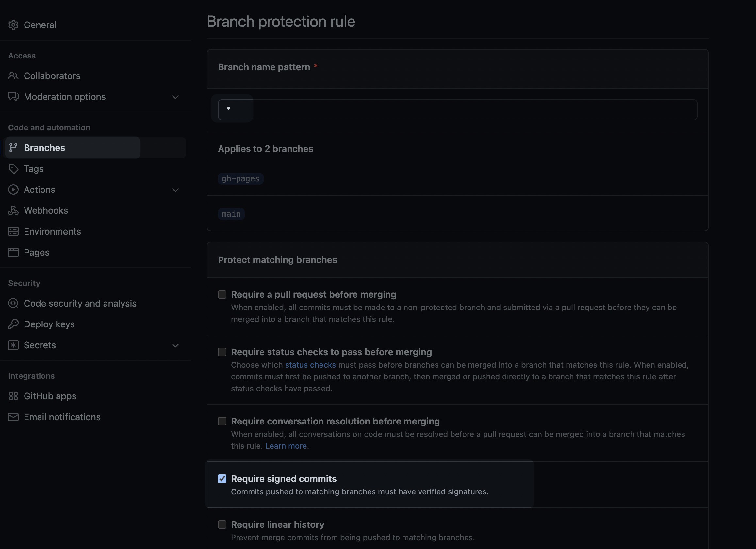Uncheck Require signed commits
This screenshot has width=756, height=549.
222,479
